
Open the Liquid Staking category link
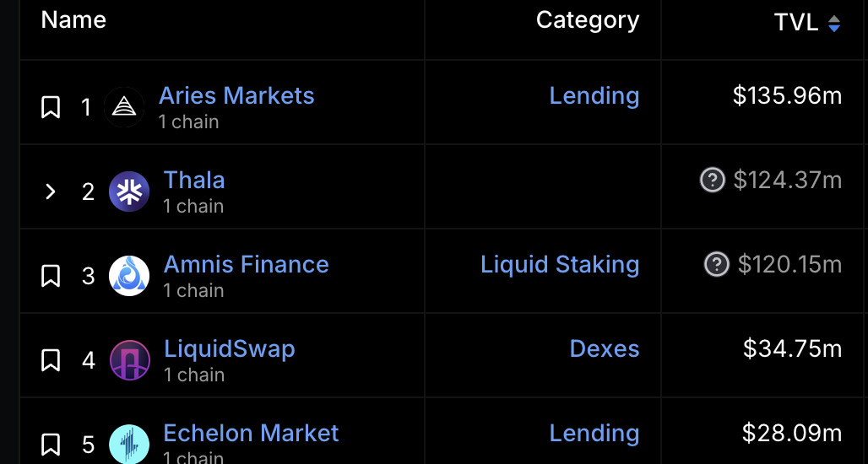560,264
